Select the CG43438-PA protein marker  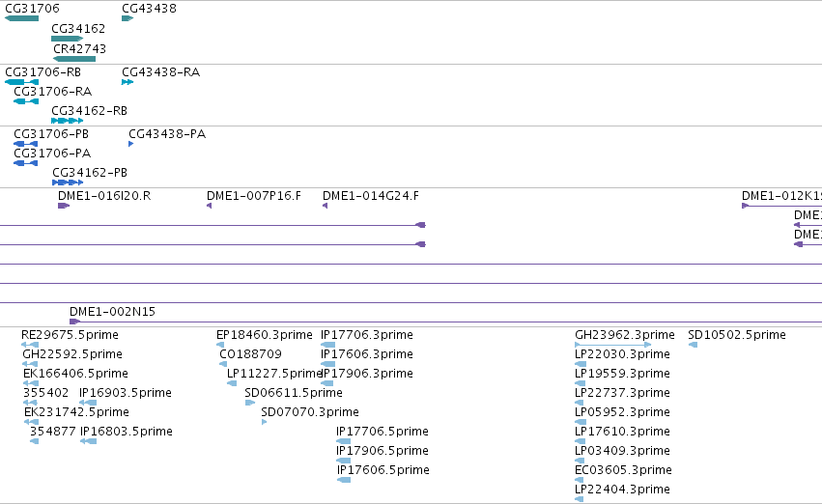(131, 144)
